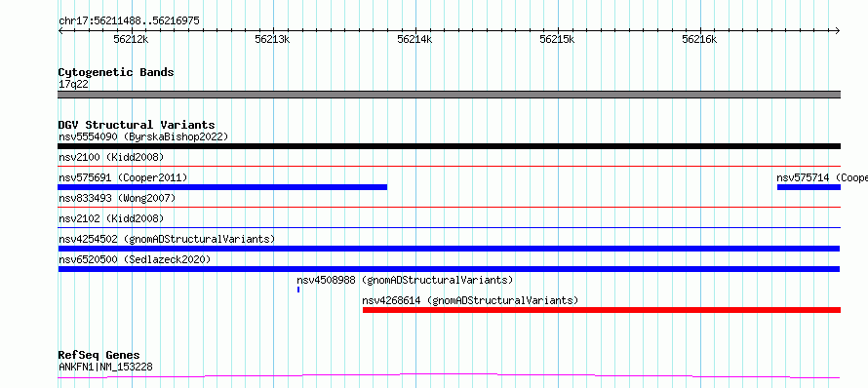
Task: Open the nsv4508988 (gnomADStructuralVariants) label
Action: coord(405,280)
